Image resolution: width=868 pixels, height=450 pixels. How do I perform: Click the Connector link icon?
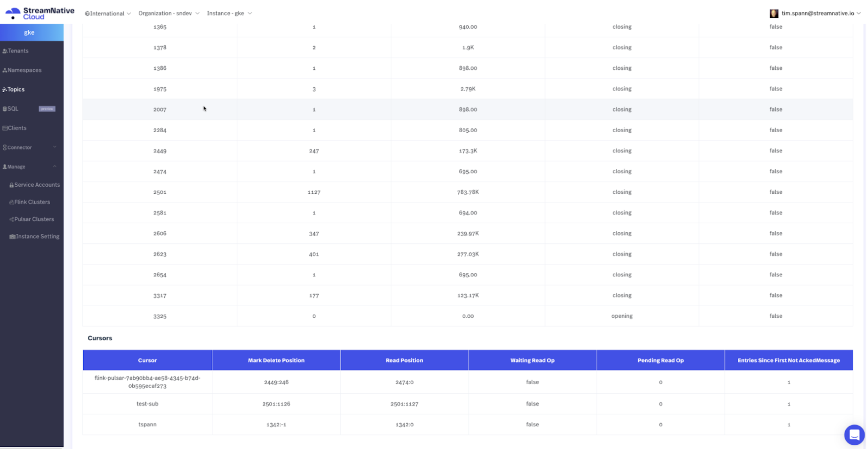[x=5, y=147]
